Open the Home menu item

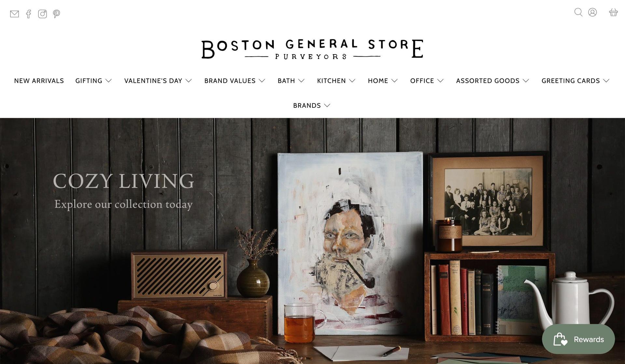click(x=383, y=81)
